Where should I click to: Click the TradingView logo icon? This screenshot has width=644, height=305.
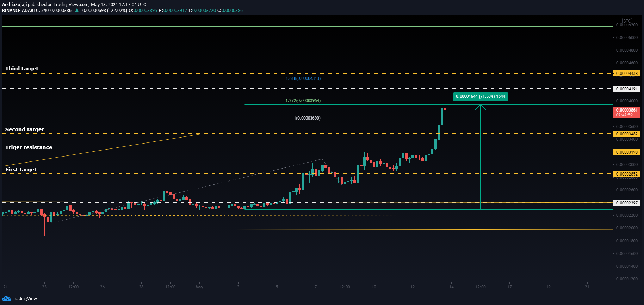(6, 299)
